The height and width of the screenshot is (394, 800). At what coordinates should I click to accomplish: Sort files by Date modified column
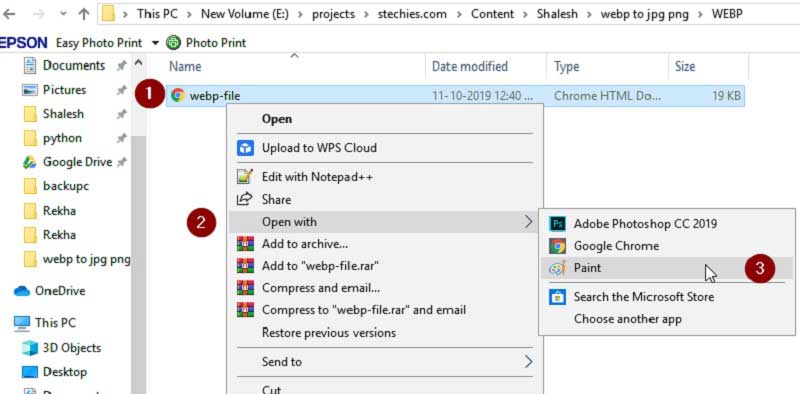pyautogui.click(x=470, y=67)
